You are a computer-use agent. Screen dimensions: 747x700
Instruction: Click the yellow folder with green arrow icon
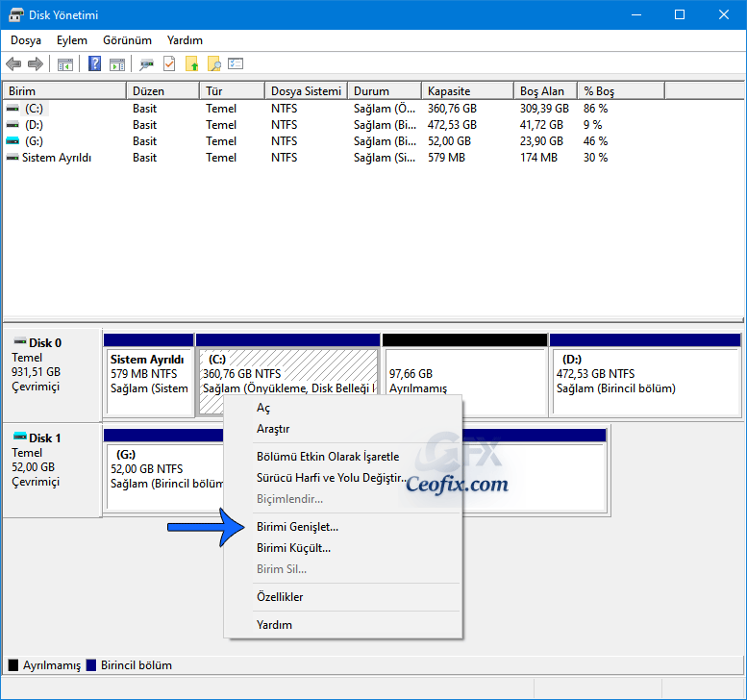tap(191, 63)
